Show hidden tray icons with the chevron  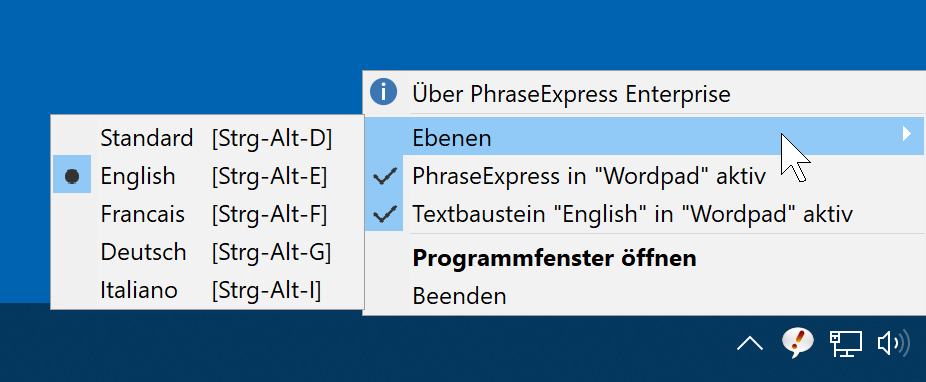coord(750,343)
